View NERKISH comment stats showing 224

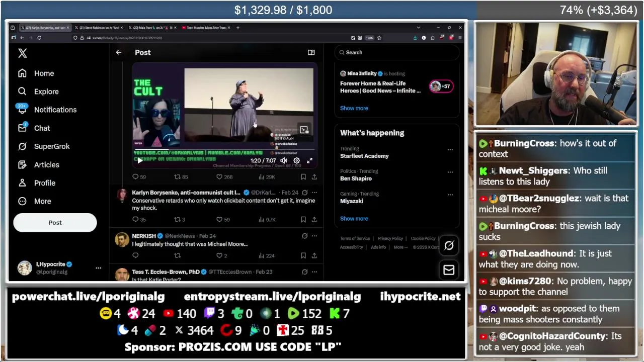(x=266, y=256)
